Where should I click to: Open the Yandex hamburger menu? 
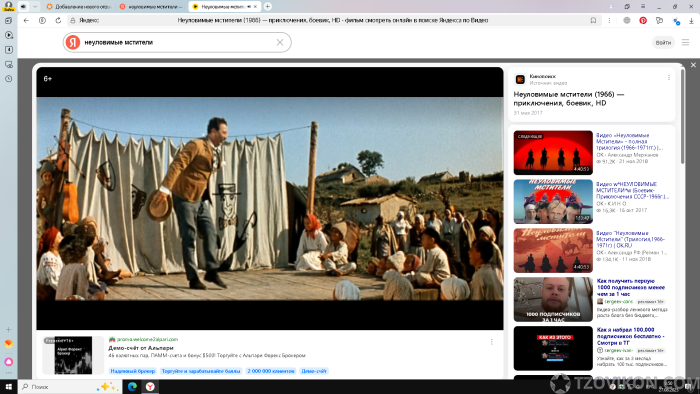pos(685,42)
